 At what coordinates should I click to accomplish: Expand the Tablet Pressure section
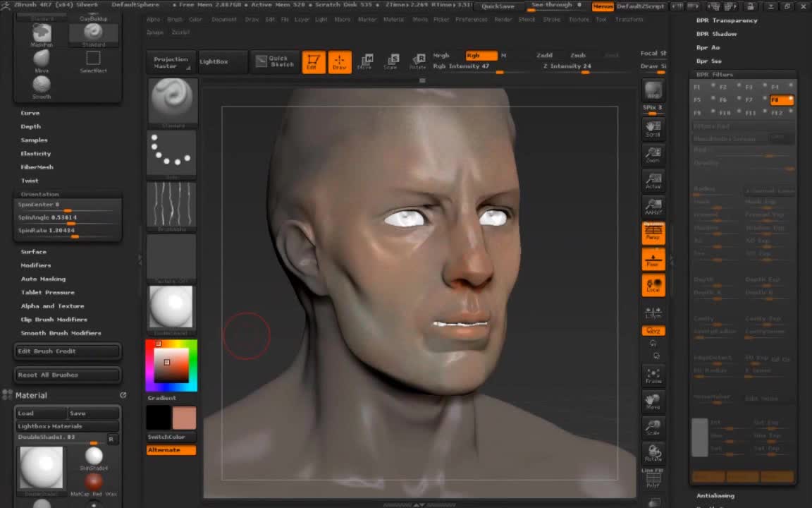click(48, 292)
